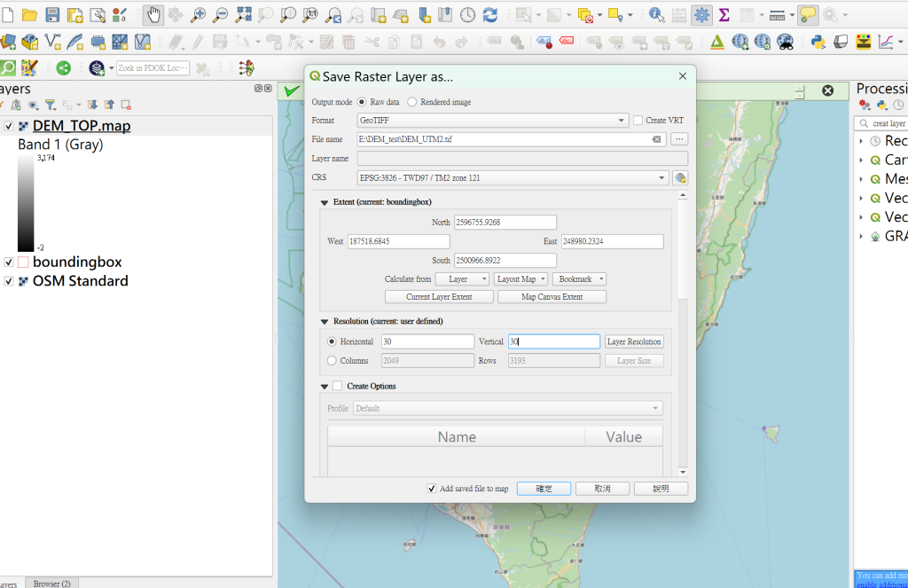908x588 pixels.
Task: Click the green share icon
Action: tap(63, 68)
